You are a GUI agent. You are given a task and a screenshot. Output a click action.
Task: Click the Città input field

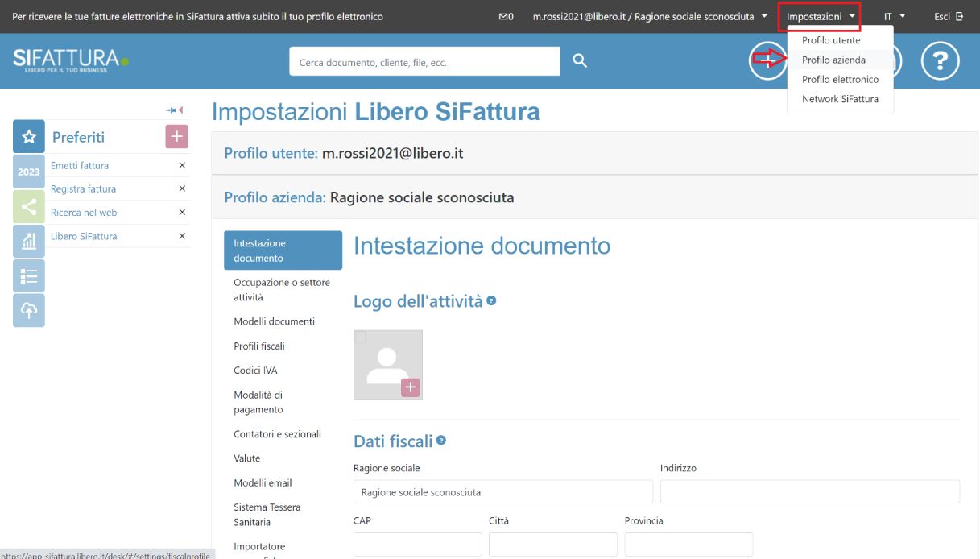pyautogui.click(x=553, y=545)
